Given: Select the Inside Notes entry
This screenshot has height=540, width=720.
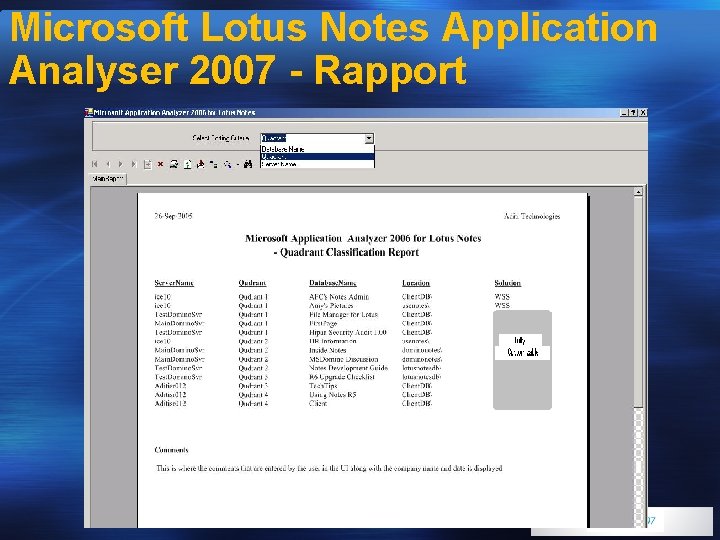Looking at the screenshot, I should pyautogui.click(x=328, y=350).
